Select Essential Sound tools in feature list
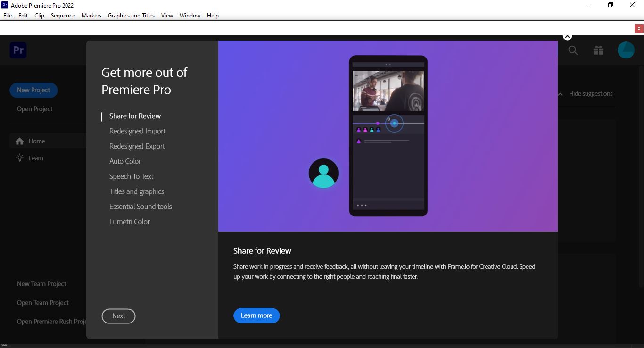644x348 pixels. tap(140, 207)
